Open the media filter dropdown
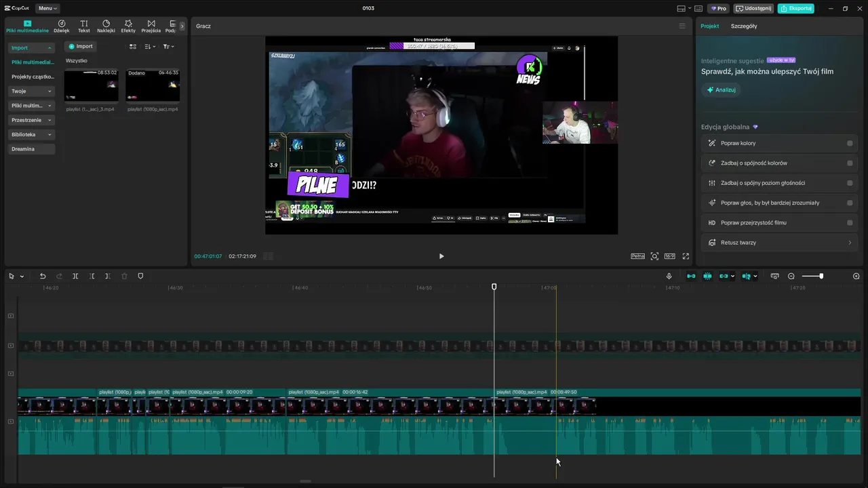The width and height of the screenshot is (868, 488). (x=169, y=46)
